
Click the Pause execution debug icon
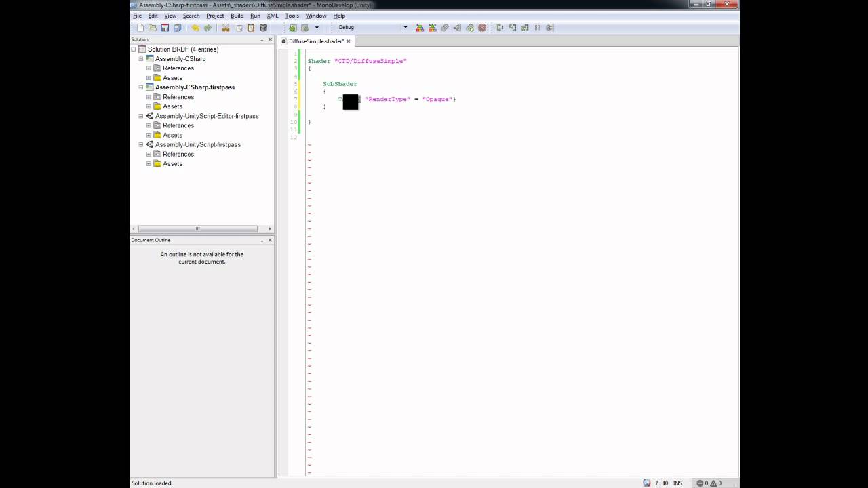click(x=537, y=28)
